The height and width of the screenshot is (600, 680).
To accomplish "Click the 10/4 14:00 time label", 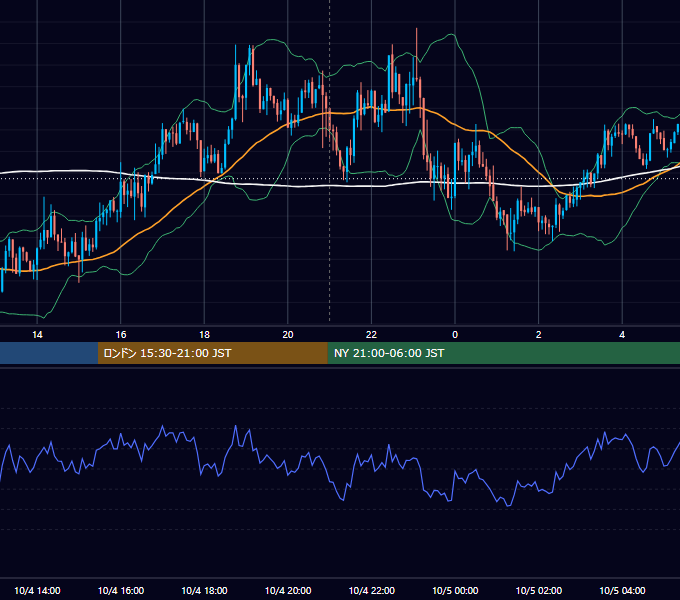I will click(x=37, y=590).
